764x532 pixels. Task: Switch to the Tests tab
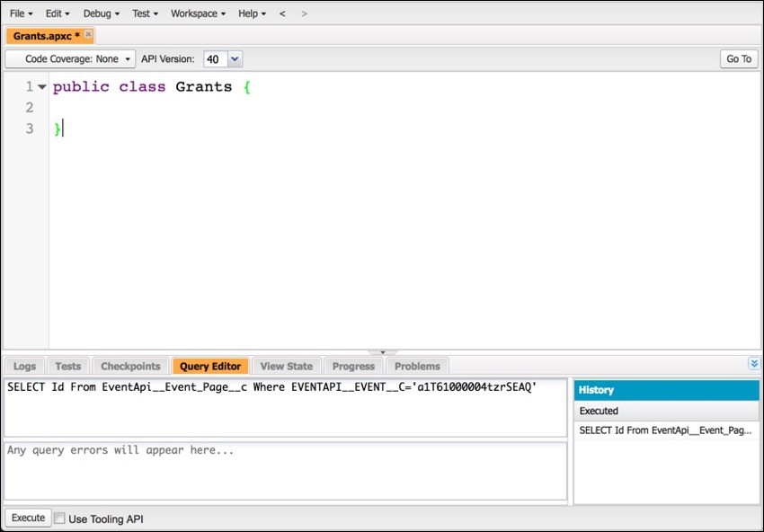tap(67, 367)
